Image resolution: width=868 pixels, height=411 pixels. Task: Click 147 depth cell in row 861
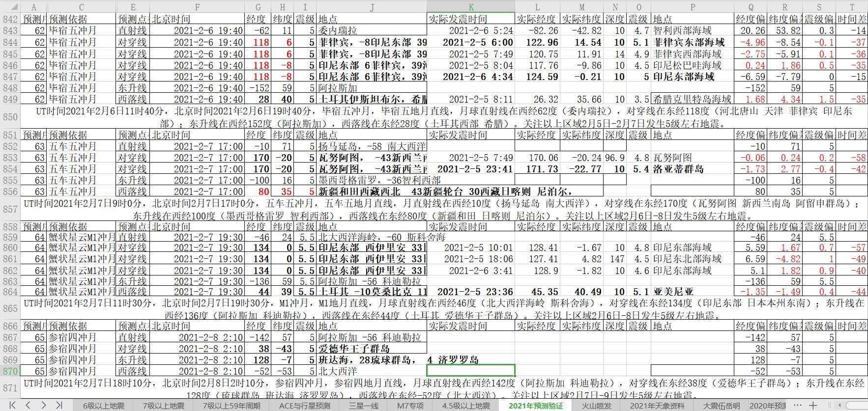point(615,259)
